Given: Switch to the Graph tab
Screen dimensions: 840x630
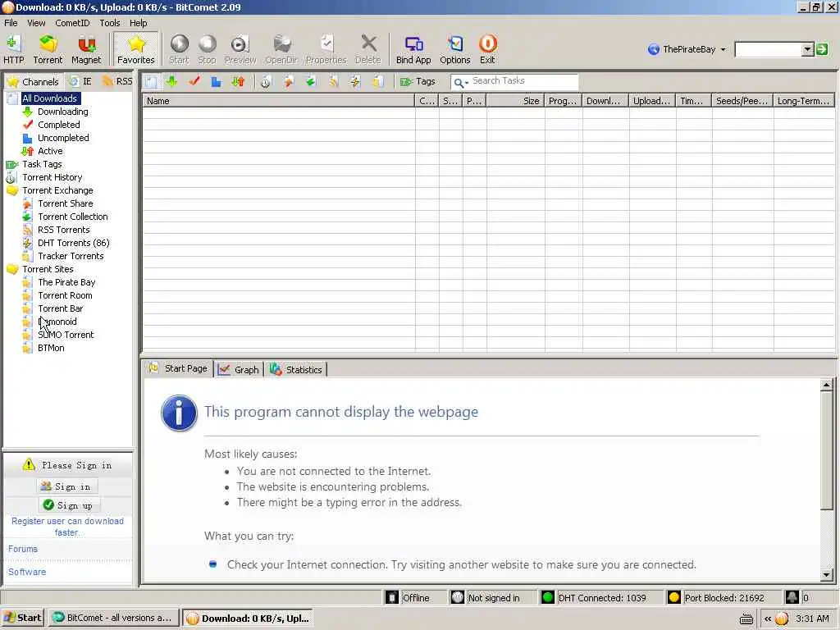Looking at the screenshot, I should pyautogui.click(x=239, y=370).
